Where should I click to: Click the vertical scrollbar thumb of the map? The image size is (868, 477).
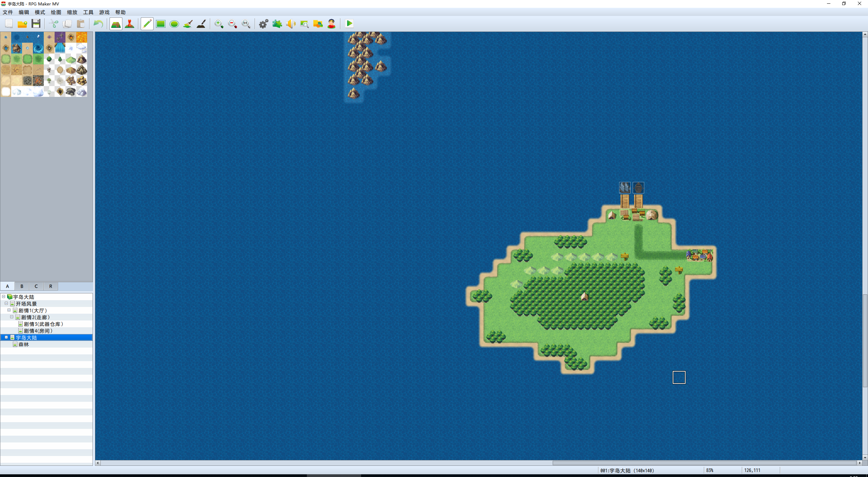click(865, 340)
